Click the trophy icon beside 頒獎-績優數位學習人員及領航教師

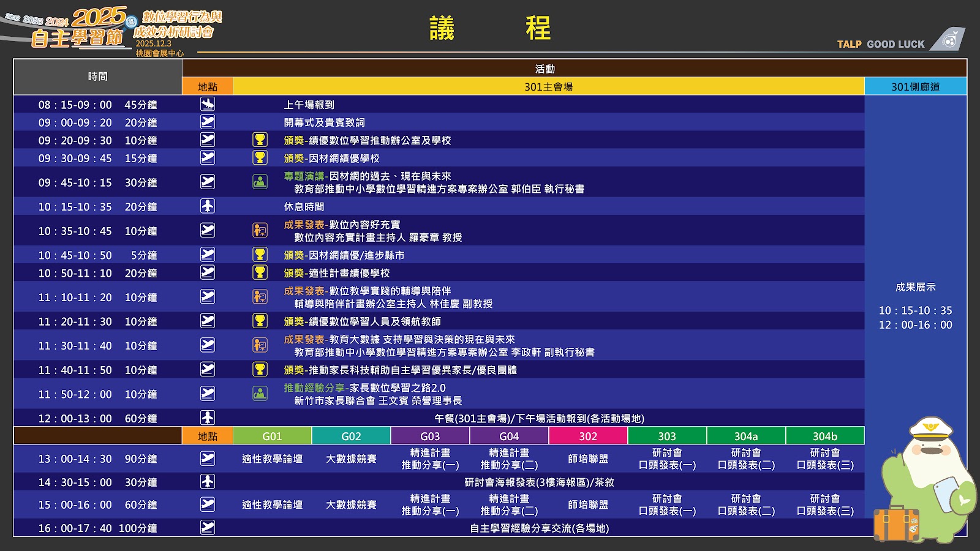pyautogui.click(x=259, y=319)
